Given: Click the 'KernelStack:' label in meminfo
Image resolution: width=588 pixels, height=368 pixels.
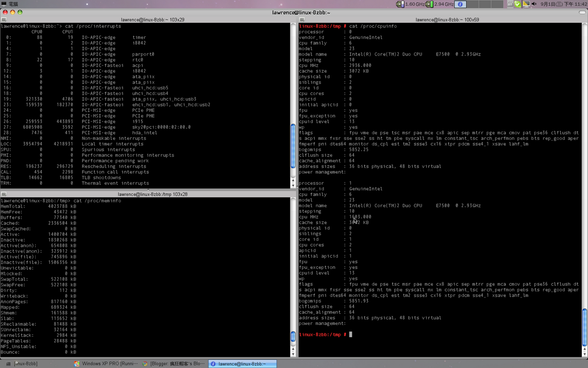Looking at the screenshot, I should [x=17, y=335].
